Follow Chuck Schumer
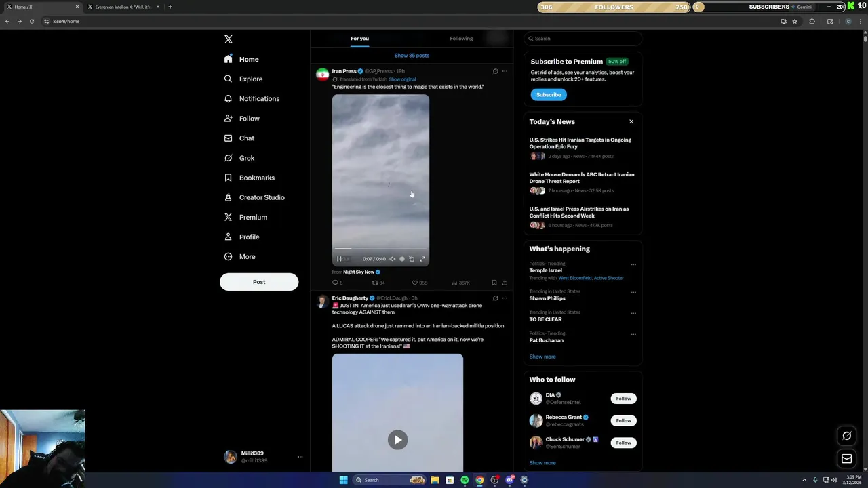The height and width of the screenshot is (488, 868). click(624, 443)
